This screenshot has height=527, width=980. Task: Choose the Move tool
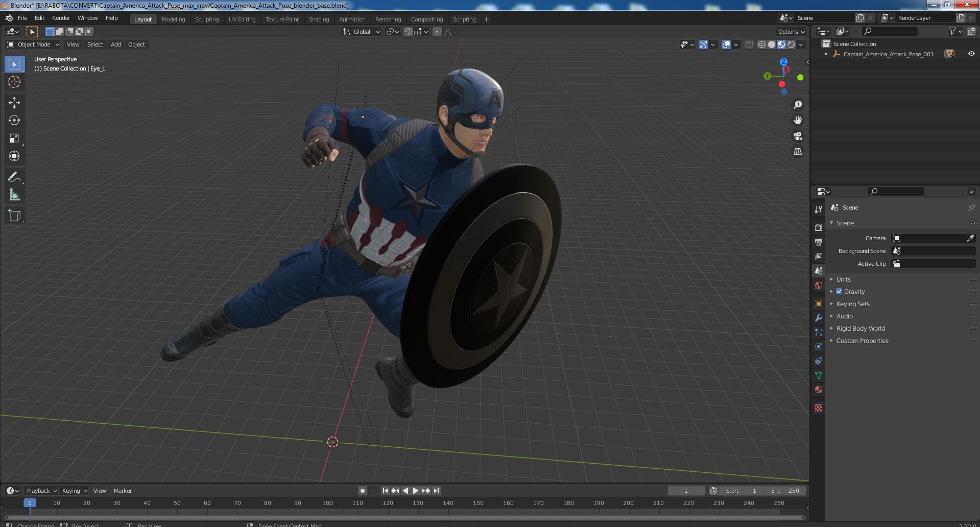tap(14, 103)
